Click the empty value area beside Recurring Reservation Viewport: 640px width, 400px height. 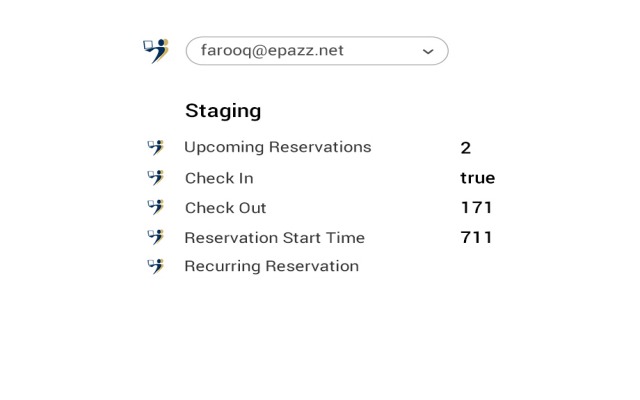[476, 266]
